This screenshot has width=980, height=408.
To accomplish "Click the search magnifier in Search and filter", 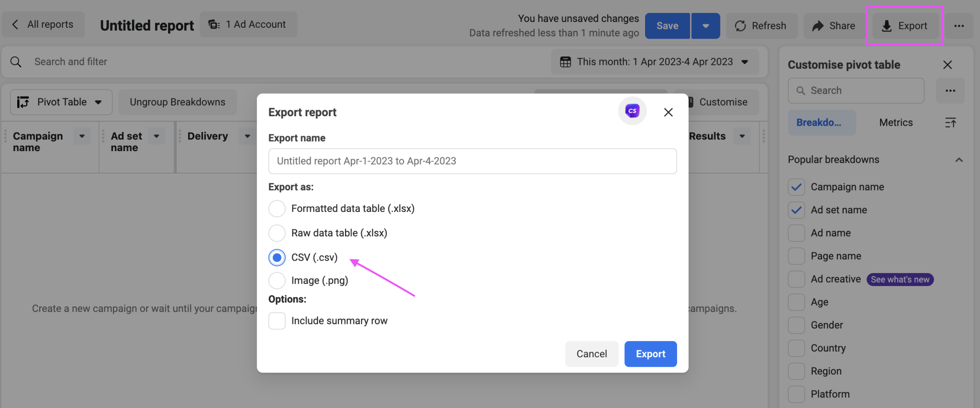I will point(16,61).
